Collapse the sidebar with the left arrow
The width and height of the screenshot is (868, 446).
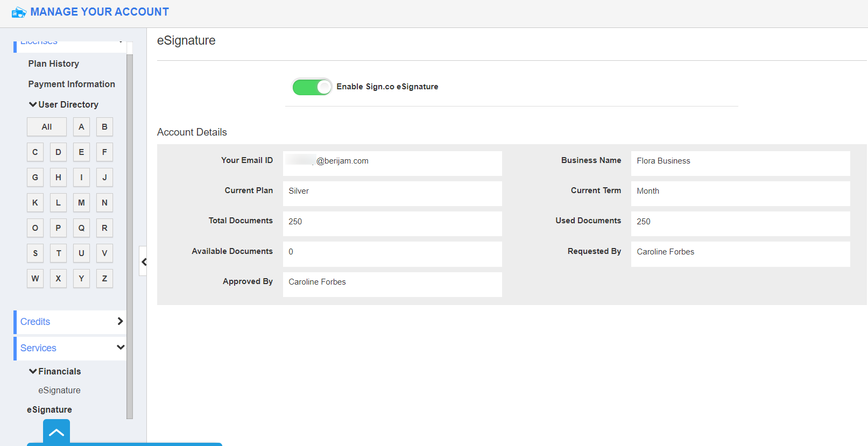[x=144, y=261]
